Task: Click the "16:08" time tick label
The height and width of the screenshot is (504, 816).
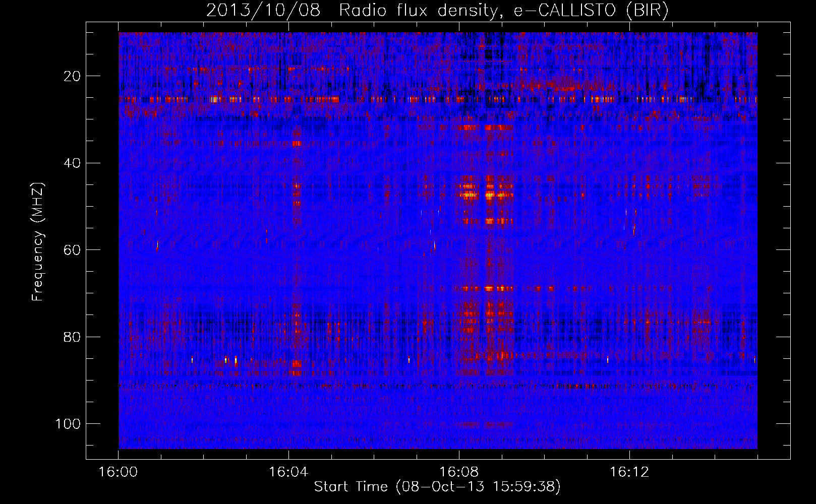Action: [x=459, y=472]
